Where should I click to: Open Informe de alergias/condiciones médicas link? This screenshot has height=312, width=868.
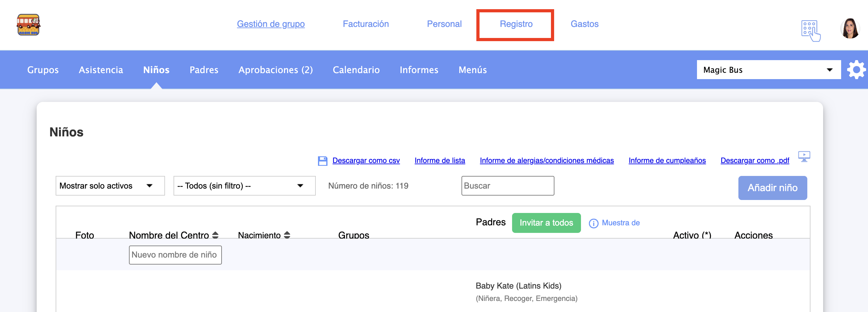pyautogui.click(x=547, y=160)
